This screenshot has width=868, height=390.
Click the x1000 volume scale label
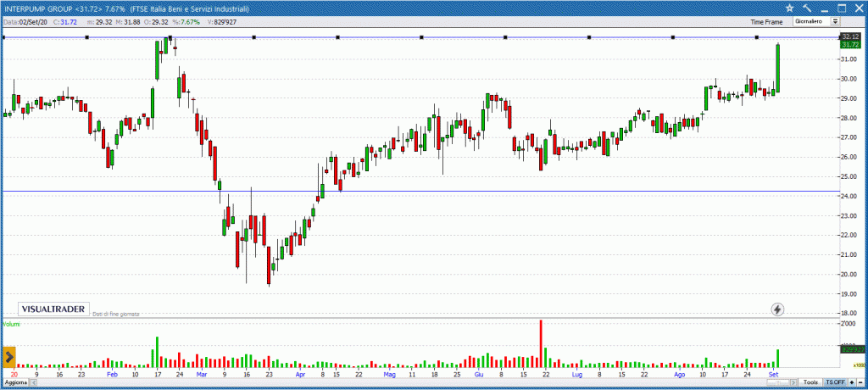coord(860,365)
